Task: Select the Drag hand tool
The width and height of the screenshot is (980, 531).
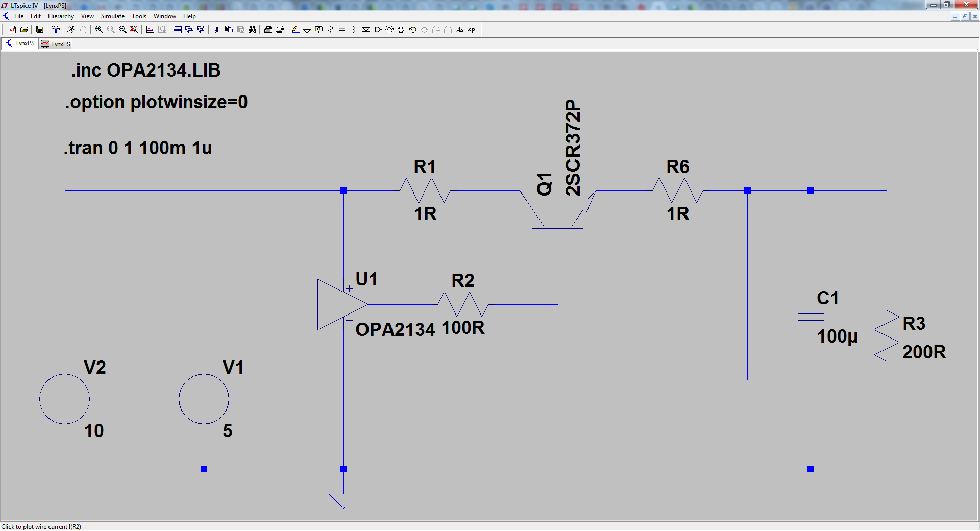Action: click(x=401, y=30)
